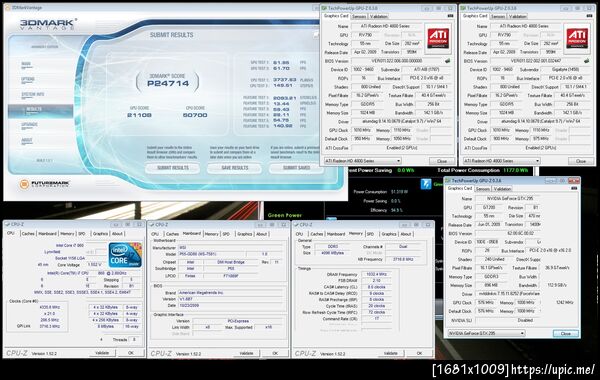
Task: Open Mainboard tab in CPU-Z window showing DRAM timings
Action: click(x=336, y=234)
